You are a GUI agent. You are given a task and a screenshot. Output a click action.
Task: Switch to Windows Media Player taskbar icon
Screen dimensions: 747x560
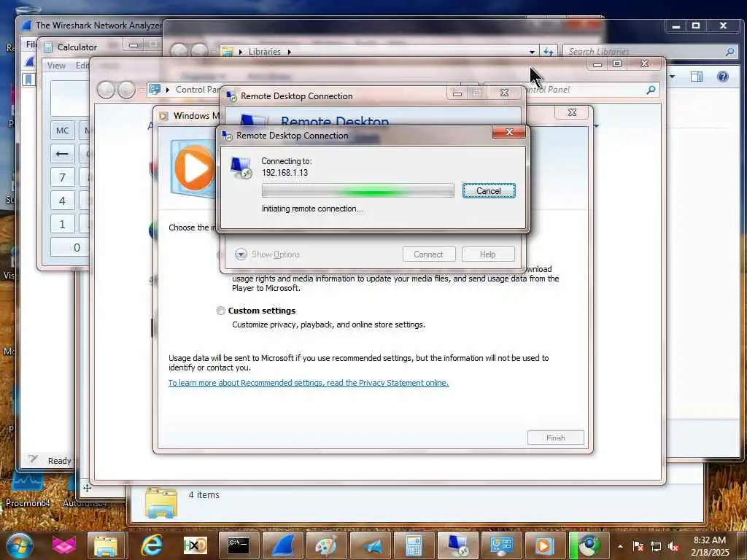tap(544, 545)
